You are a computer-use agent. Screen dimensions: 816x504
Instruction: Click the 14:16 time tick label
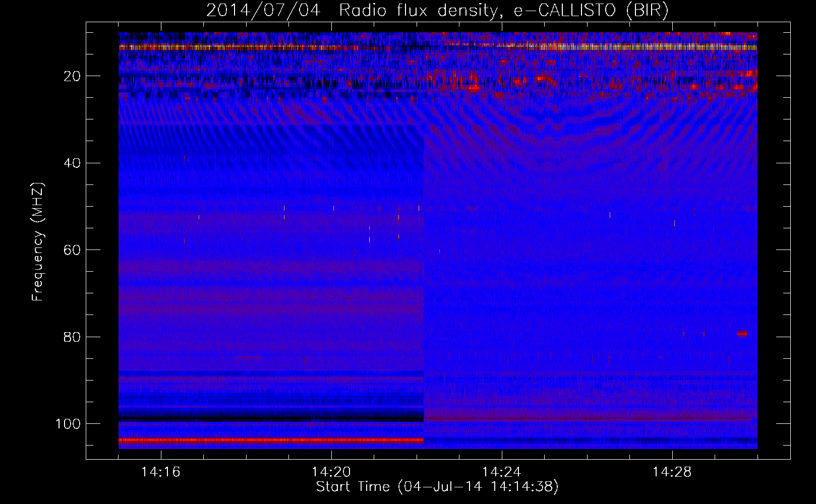pos(161,472)
